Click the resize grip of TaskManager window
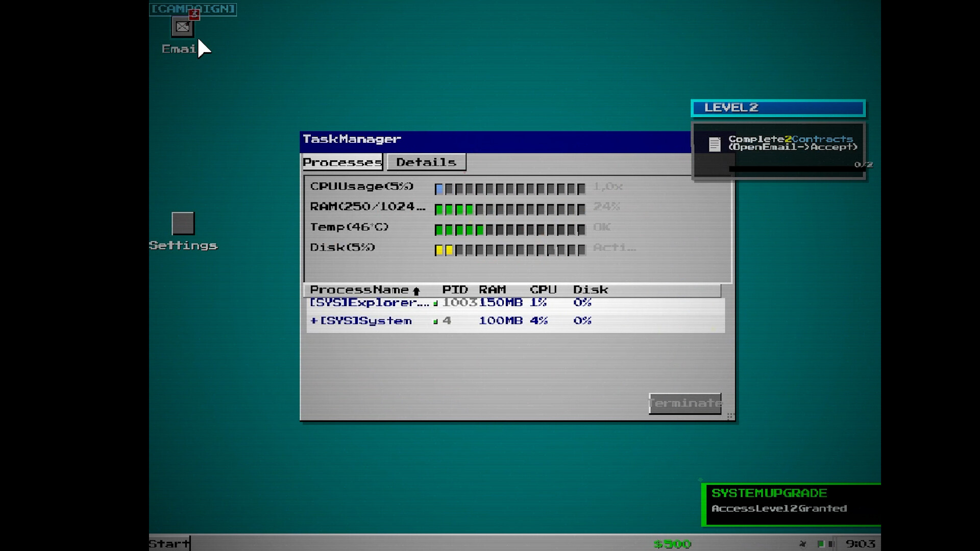The height and width of the screenshot is (551, 980). (730, 416)
